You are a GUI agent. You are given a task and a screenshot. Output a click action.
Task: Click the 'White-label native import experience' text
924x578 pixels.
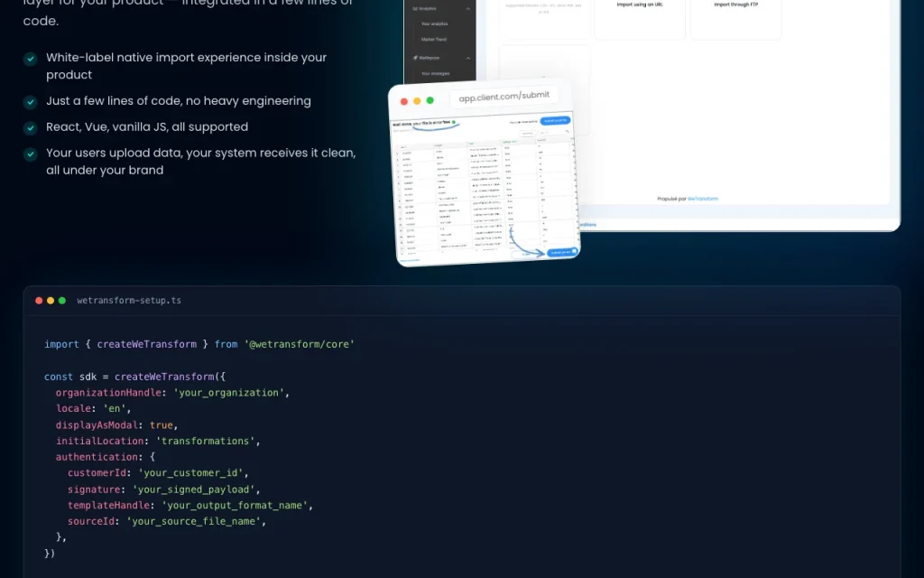pyautogui.click(x=186, y=66)
